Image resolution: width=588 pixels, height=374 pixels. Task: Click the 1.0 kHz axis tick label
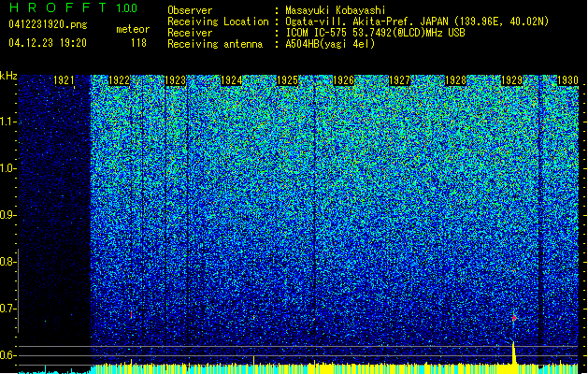point(7,169)
